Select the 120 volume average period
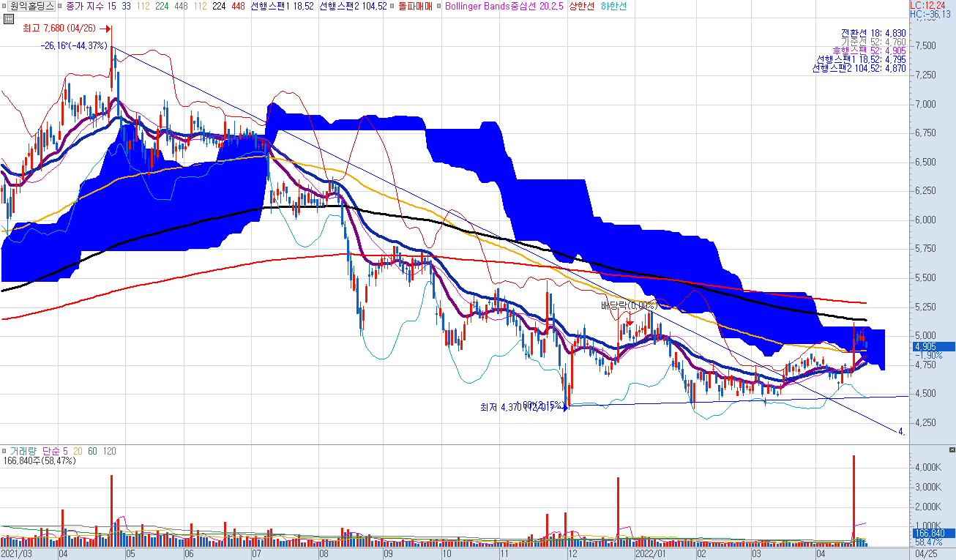The height and width of the screenshot is (560, 956). click(109, 452)
